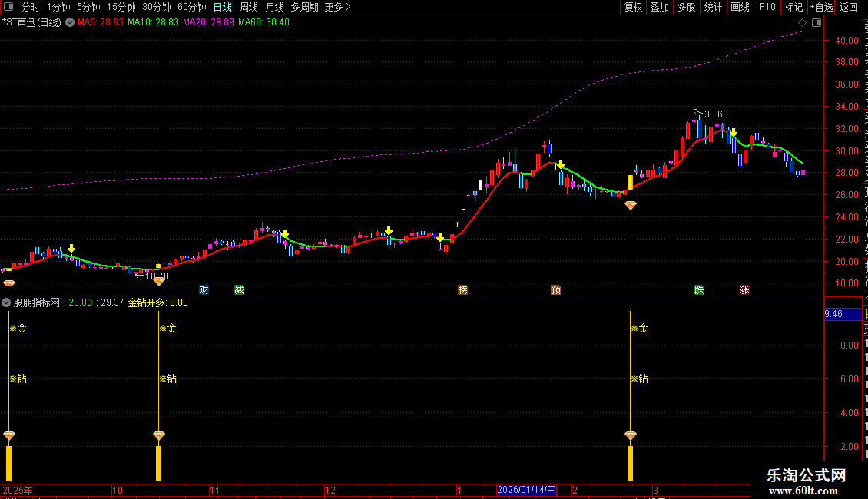The width and height of the screenshot is (868, 499).
Task: Click the 预 info marker
Action: (x=556, y=290)
